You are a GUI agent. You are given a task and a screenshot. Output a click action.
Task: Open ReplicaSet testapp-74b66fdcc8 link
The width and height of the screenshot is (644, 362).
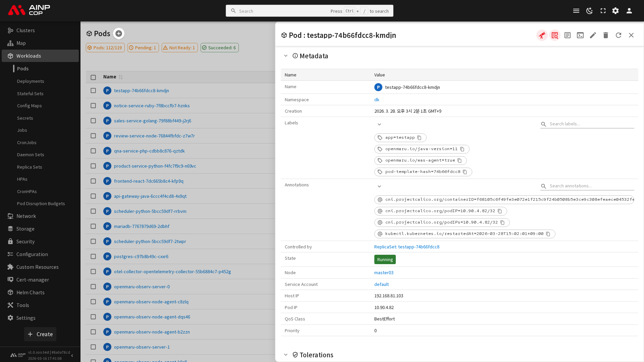coord(407,247)
